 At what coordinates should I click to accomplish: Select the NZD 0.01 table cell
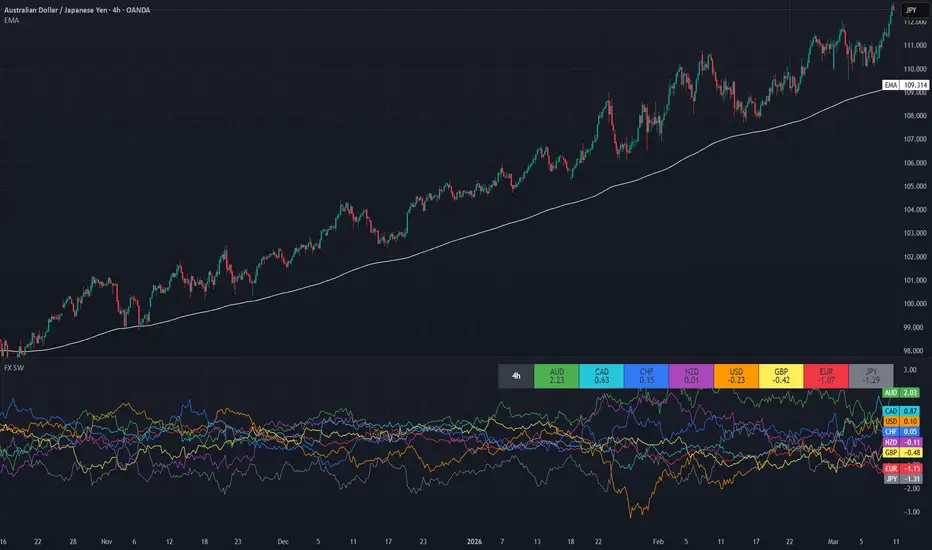coord(691,376)
